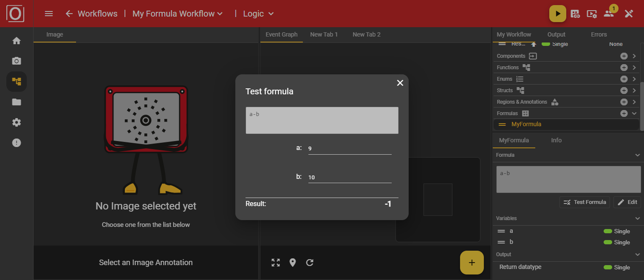Click the fit-view icon below the Event Graph

click(275, 263)
